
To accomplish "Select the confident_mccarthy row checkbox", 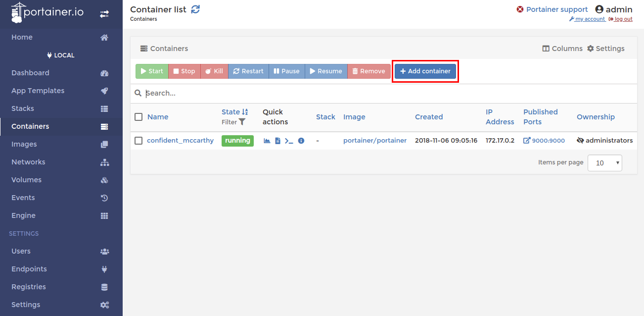I will [138, 141].
